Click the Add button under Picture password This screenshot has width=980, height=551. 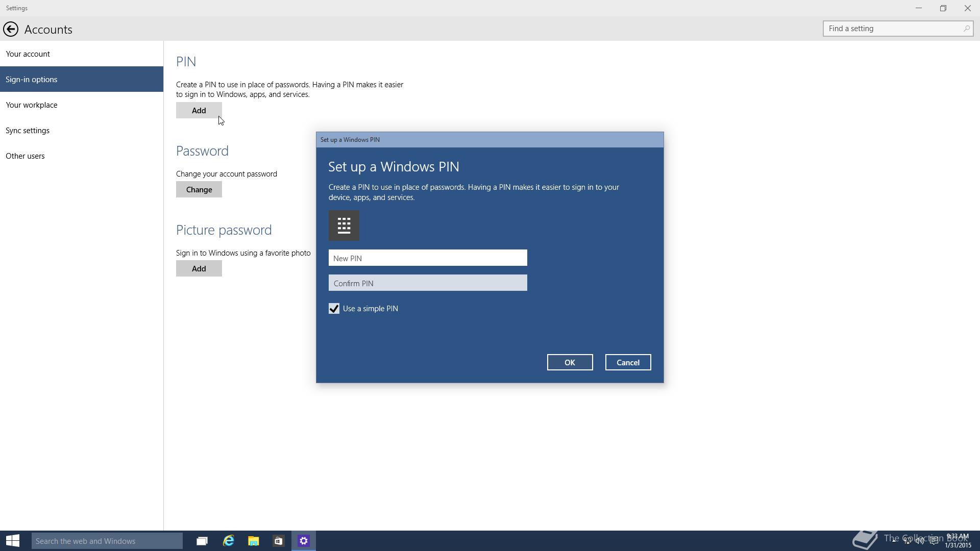coord(199,268)
